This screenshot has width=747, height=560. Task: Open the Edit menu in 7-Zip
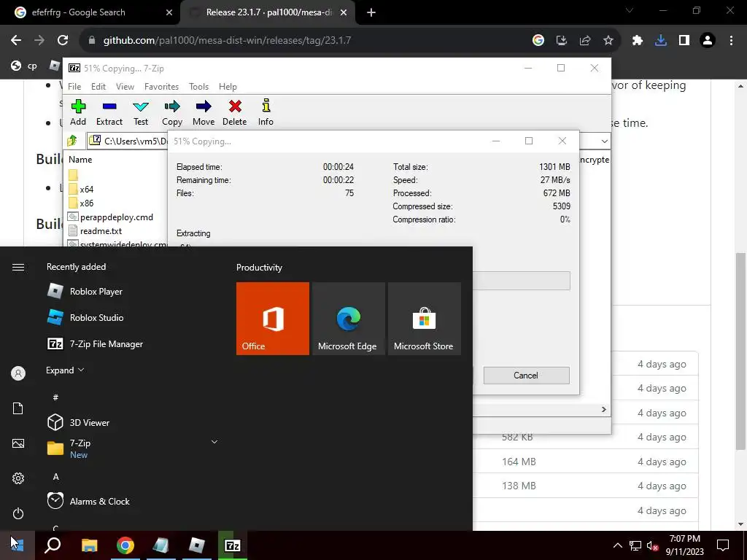click(98, 87)
